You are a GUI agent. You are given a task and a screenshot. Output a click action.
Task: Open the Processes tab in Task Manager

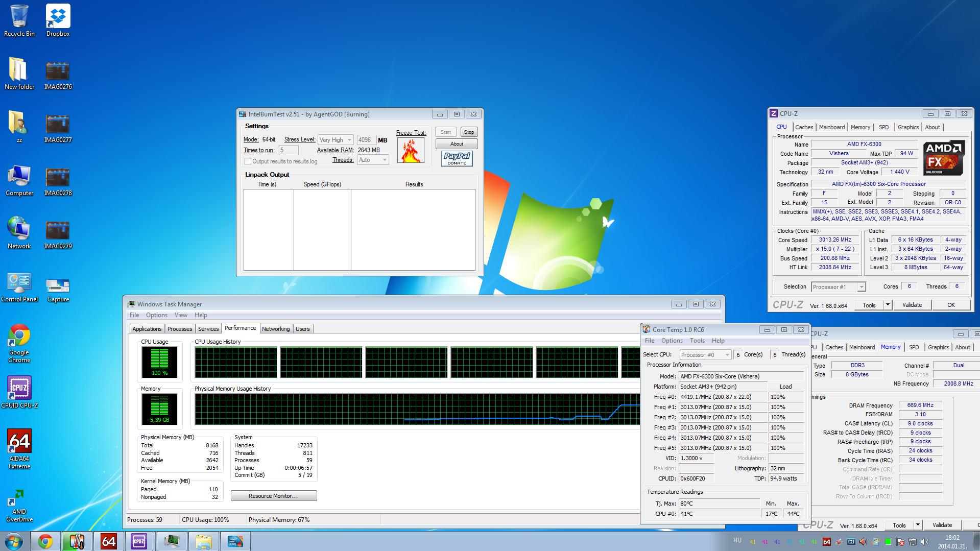click(180, 329)
